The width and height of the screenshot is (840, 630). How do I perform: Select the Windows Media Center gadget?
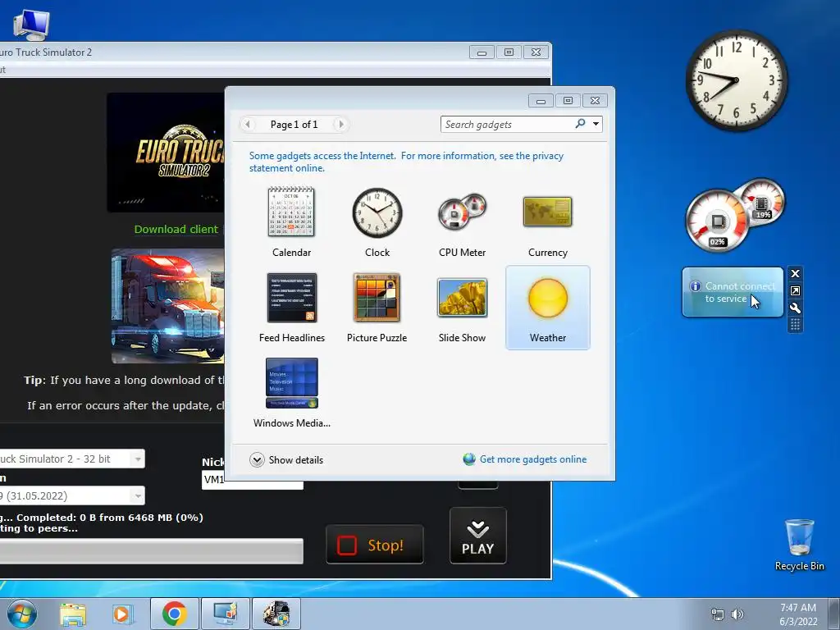(291, 393)
